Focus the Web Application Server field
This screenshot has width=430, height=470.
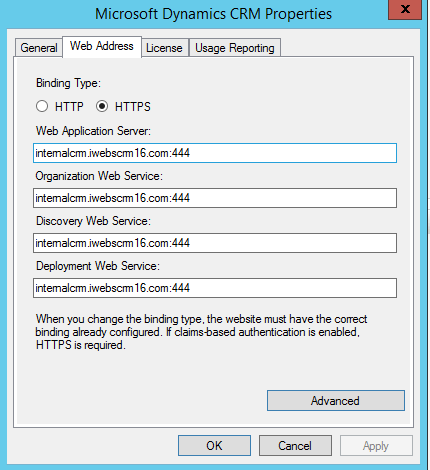215,153
